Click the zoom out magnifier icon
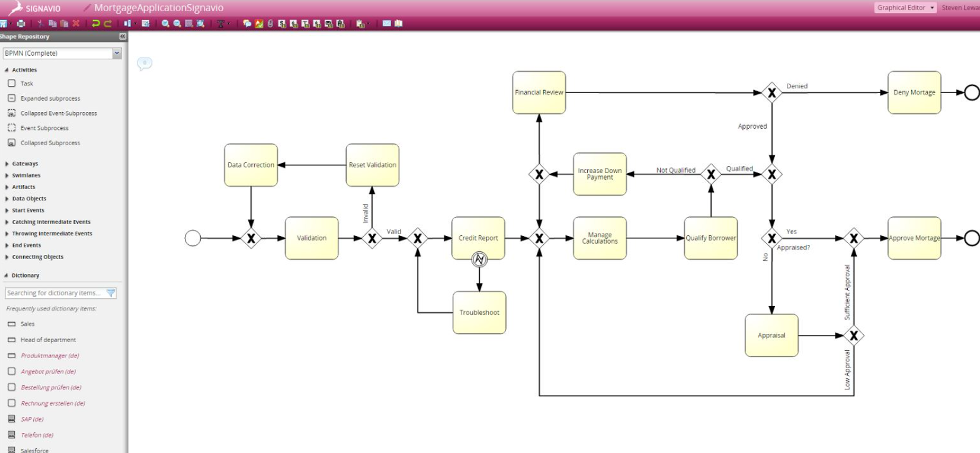Viewport: 980px width, 453px height. click(177, 24)
